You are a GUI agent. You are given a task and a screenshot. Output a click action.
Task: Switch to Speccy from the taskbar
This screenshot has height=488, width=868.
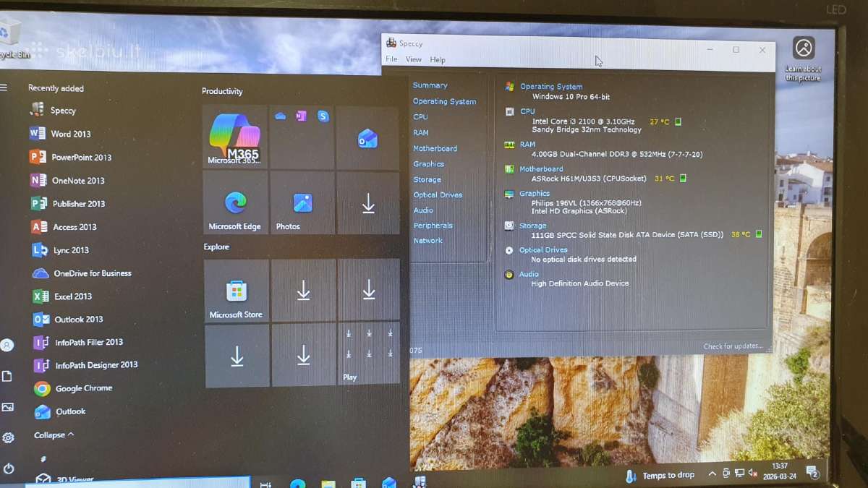tap(420, 481)
